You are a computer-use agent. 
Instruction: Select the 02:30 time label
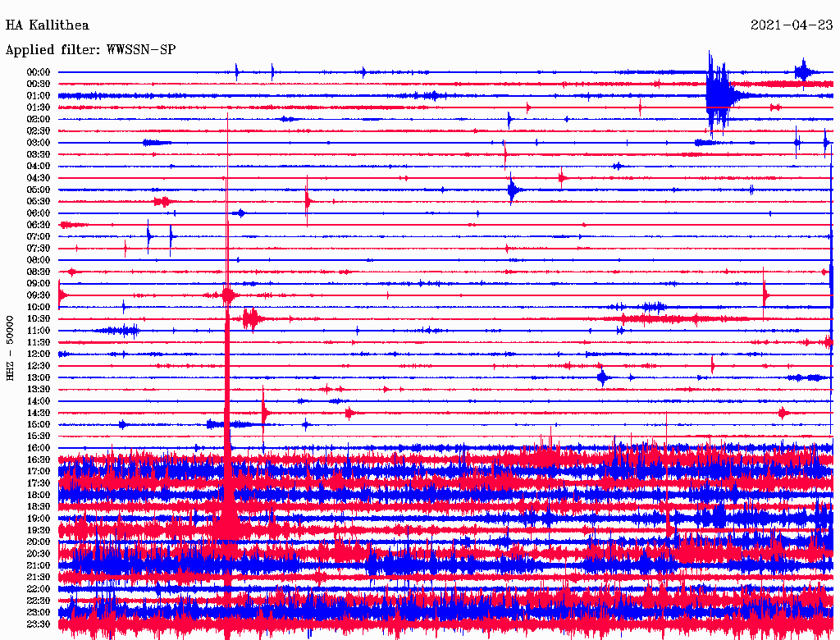[x=39, y=131]
